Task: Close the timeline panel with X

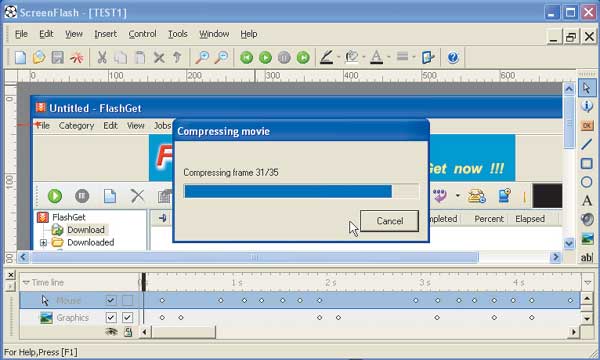Action: (x=11, y=275)
